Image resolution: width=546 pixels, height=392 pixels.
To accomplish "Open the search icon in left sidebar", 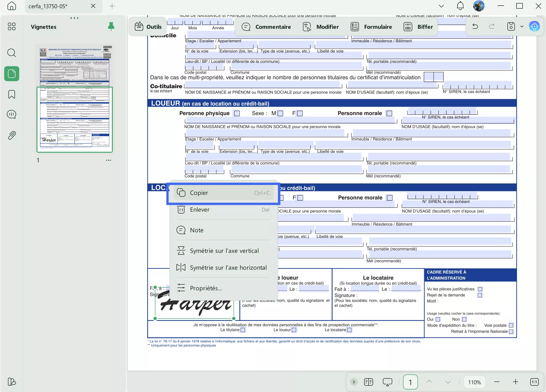I will [11, 53].
